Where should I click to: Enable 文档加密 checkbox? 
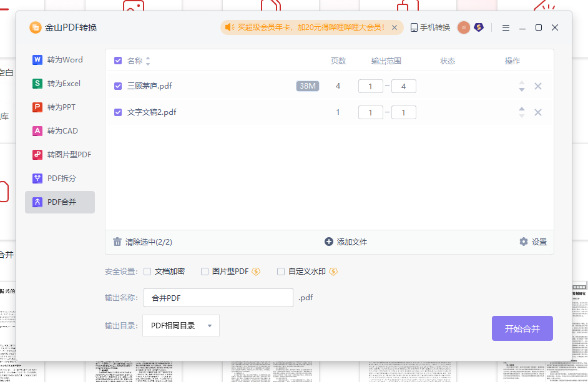pyautogui.click(x=147, y=272)
